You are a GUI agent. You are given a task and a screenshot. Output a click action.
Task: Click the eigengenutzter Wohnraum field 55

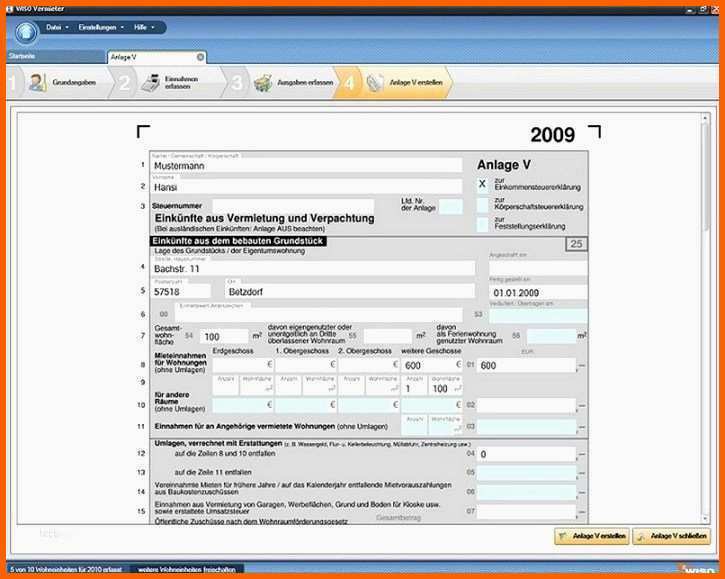pos(387,336)
